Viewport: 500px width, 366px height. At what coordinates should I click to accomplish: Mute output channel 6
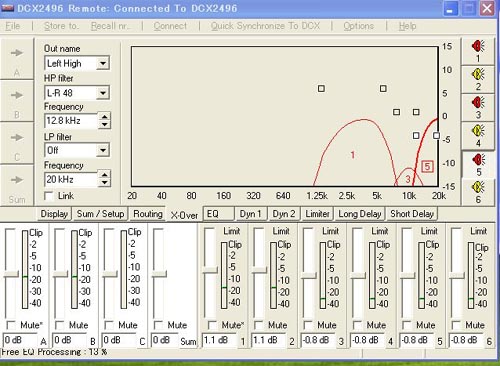pyautogui.click(x=456, y=325)
